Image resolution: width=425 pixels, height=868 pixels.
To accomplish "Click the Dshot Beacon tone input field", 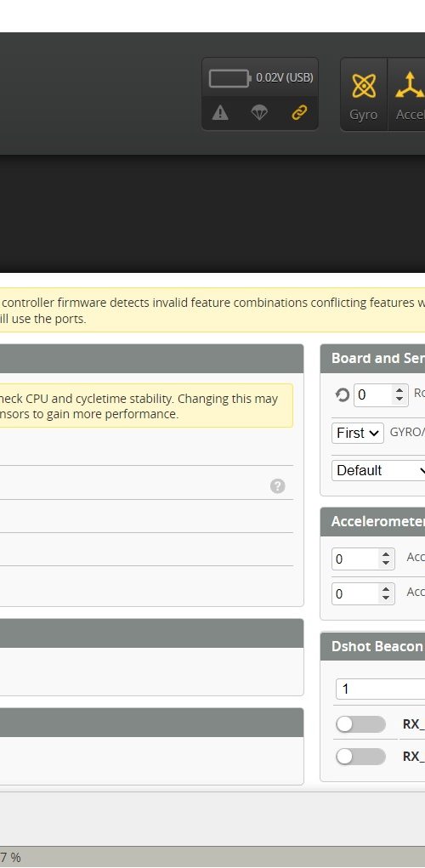I will (x=380, y=689).
